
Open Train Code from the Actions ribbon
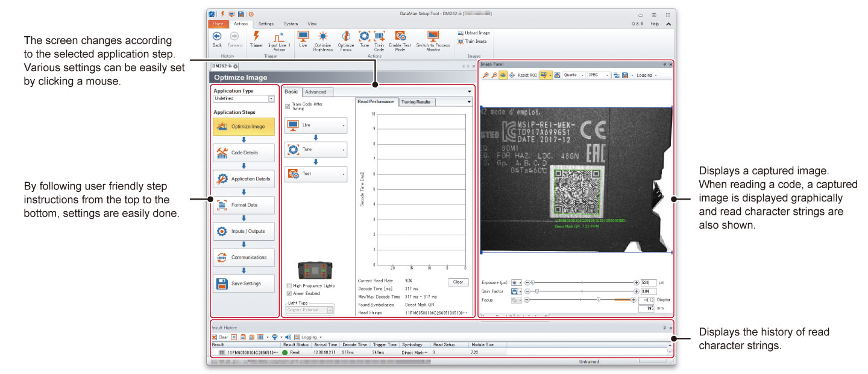pyautogui.click(x=379, y=37)
